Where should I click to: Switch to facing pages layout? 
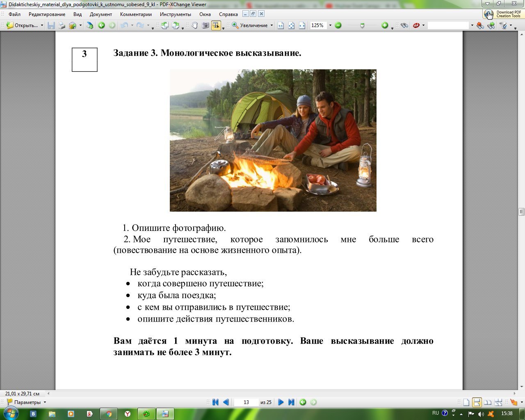(x=488, y=402)
